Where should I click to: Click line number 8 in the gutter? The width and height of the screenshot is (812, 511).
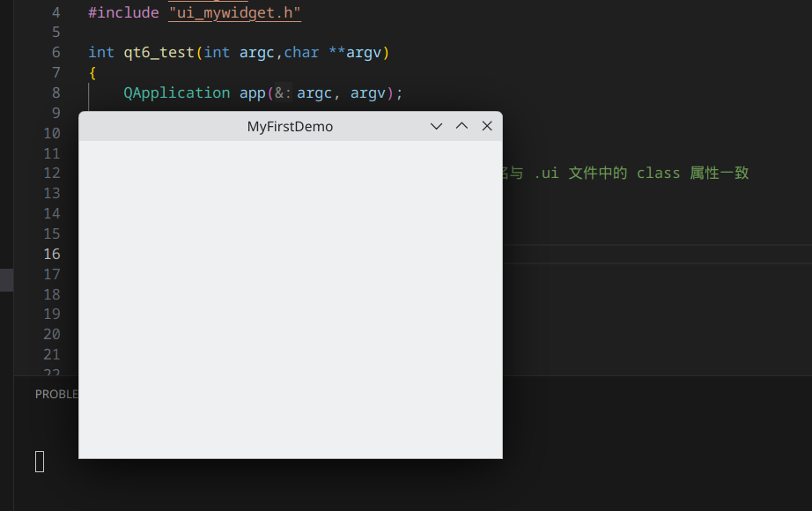(x=56, y=93)
